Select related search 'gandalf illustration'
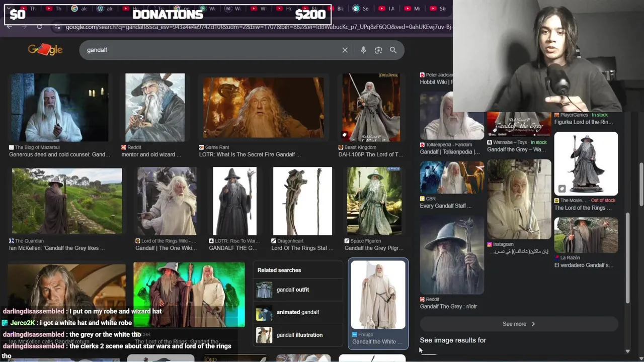The width and height of the screenshot is (644, 362). (x=298, y=335)
